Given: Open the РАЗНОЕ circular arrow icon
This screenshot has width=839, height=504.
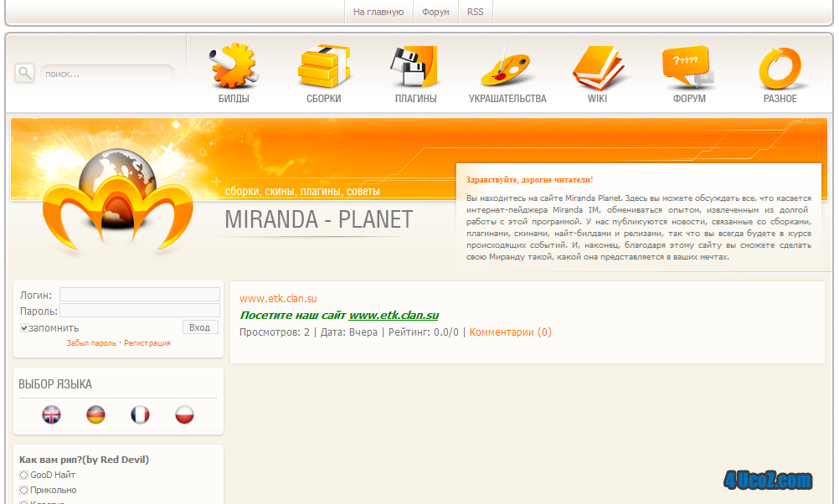Looking at the screenshot, I should pyautogui.click(x=780, y=68).
